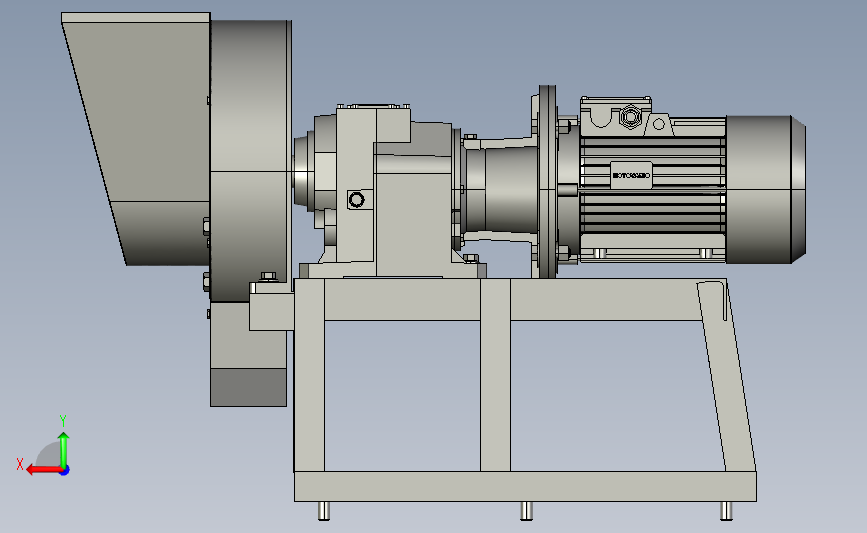867x533 pixels.
Task: Select the nameplate on the motor body
Action: (631, 175)
